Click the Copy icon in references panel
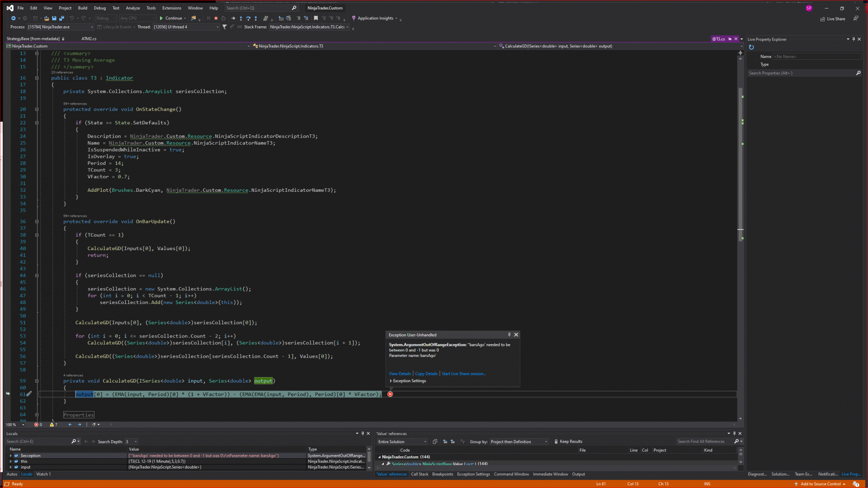This screenshot has height=488, width=868. (x=435, y=442)
